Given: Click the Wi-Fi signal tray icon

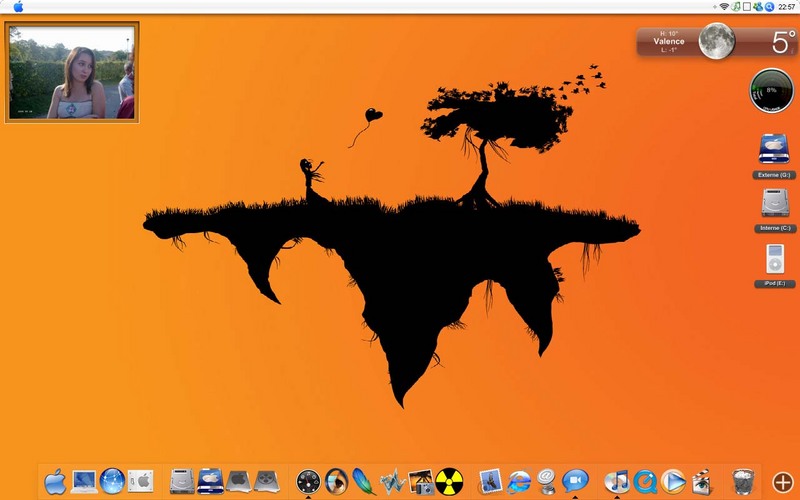Looking at the screenshot, I should coord(724,7).
